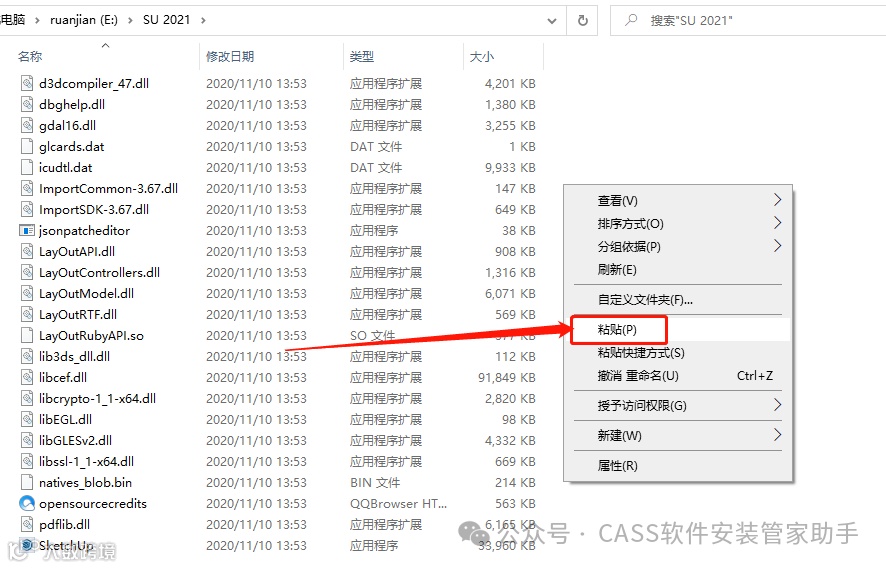Click the refresh icon beside address bar

point(583,20)
